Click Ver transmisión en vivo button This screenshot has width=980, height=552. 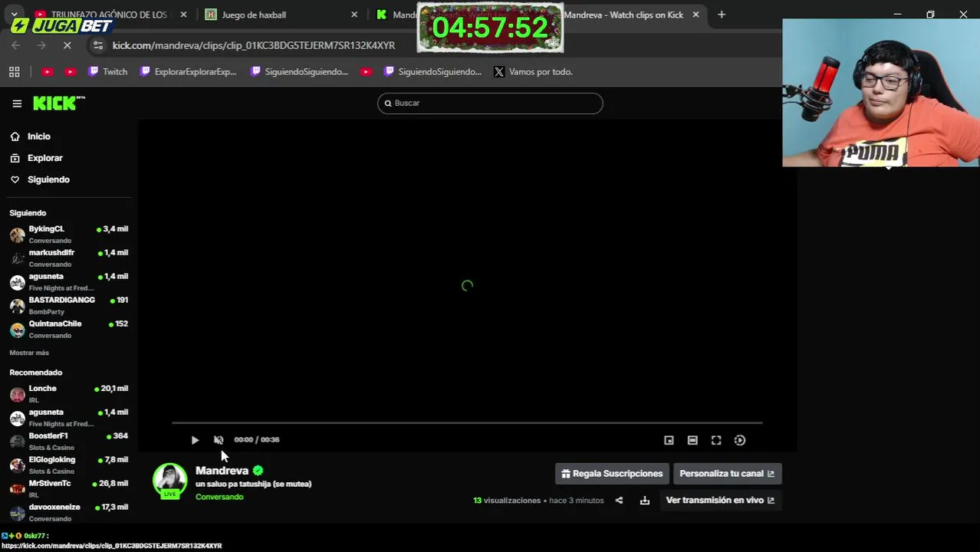tap(720, 501)
